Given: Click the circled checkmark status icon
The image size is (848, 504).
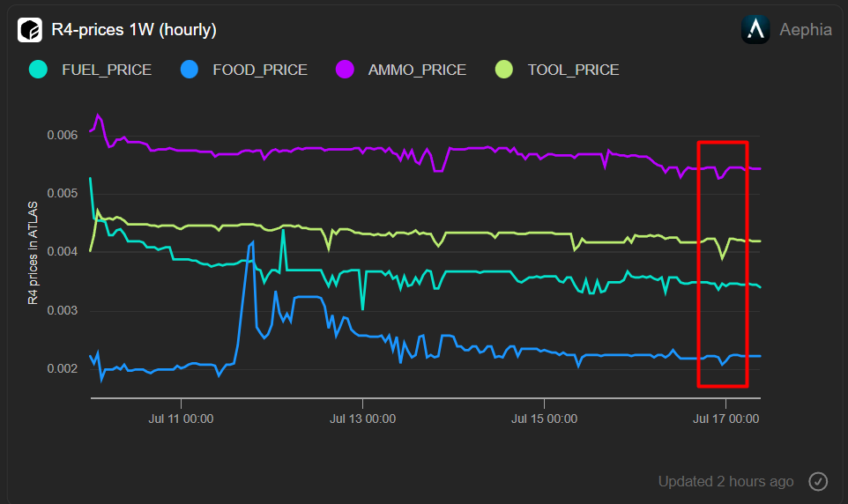Looking at the screenshot, I should [x=818, y=481].
